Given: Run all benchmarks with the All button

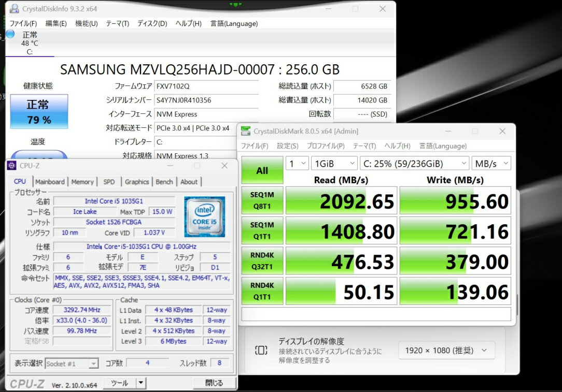Looking at the screenshot, I should tap(262, 170).
